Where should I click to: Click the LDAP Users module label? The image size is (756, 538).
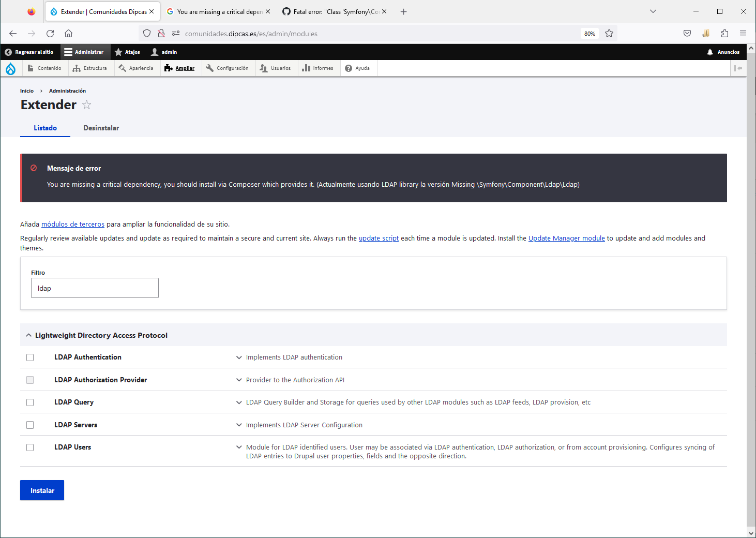pos(73,447)
